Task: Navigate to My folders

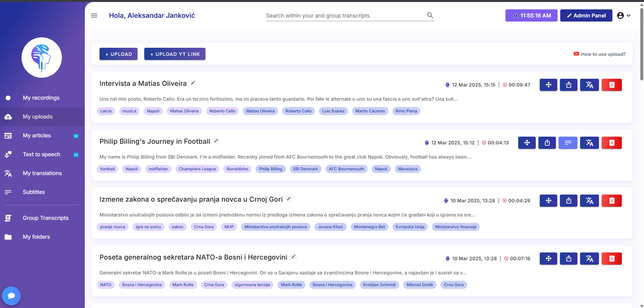Action: [36, 237]
